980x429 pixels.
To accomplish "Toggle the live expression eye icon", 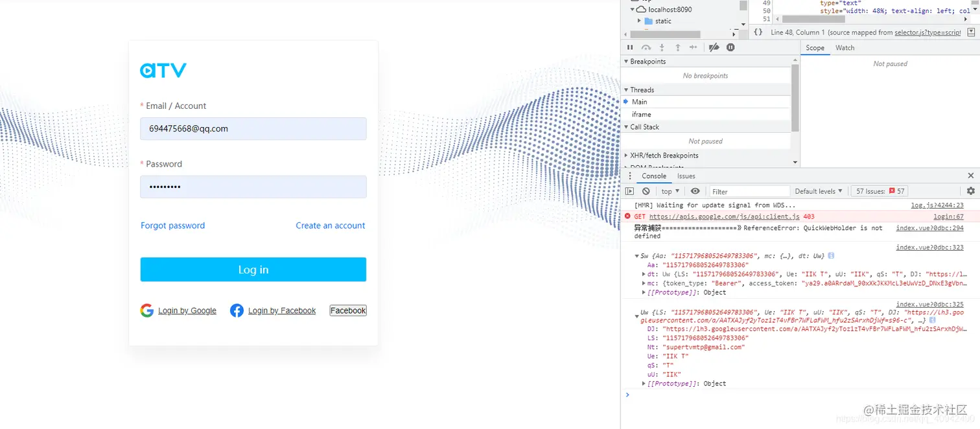I will tap(695, 191).
